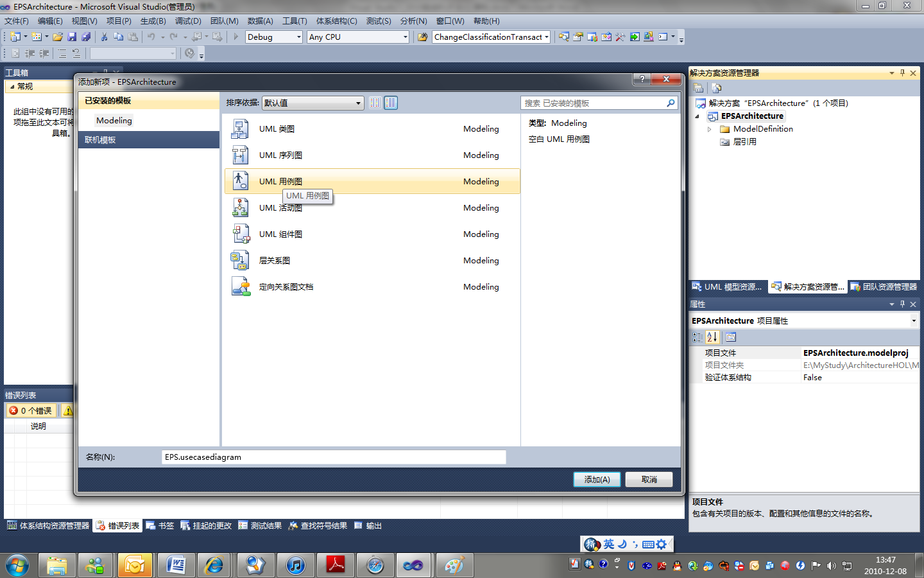Open the 体系结构(C) menu
The width and height of the screenshot is (924, 578).
[336, 21]
